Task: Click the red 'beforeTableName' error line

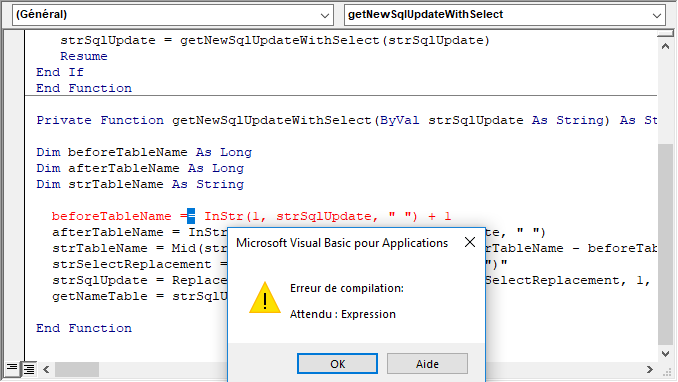Action: click(x=251, y=216)
